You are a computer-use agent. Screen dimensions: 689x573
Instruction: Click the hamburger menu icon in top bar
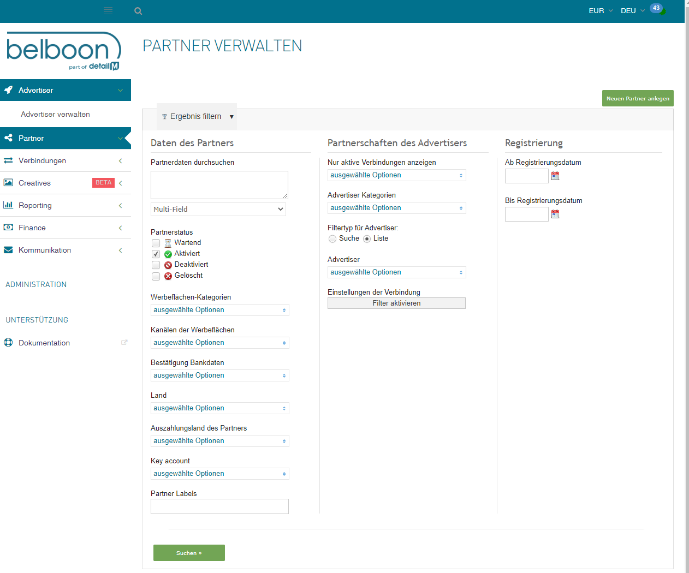tap(108, 10)
